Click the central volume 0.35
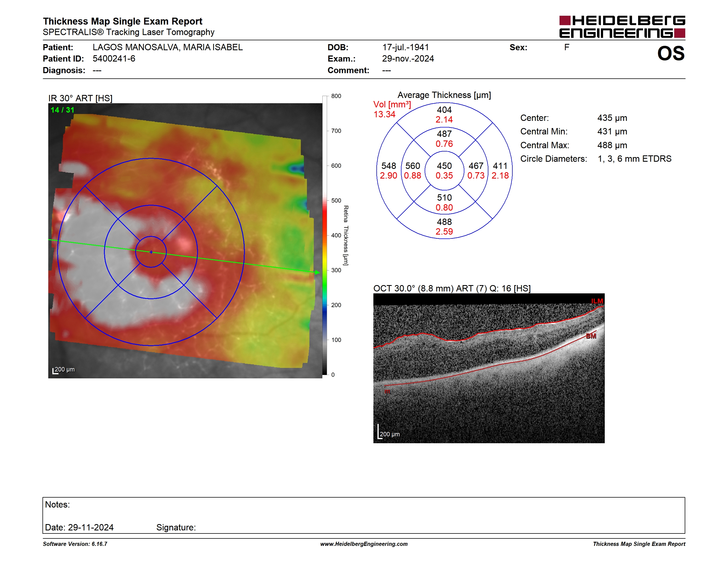 click(444, 176)
